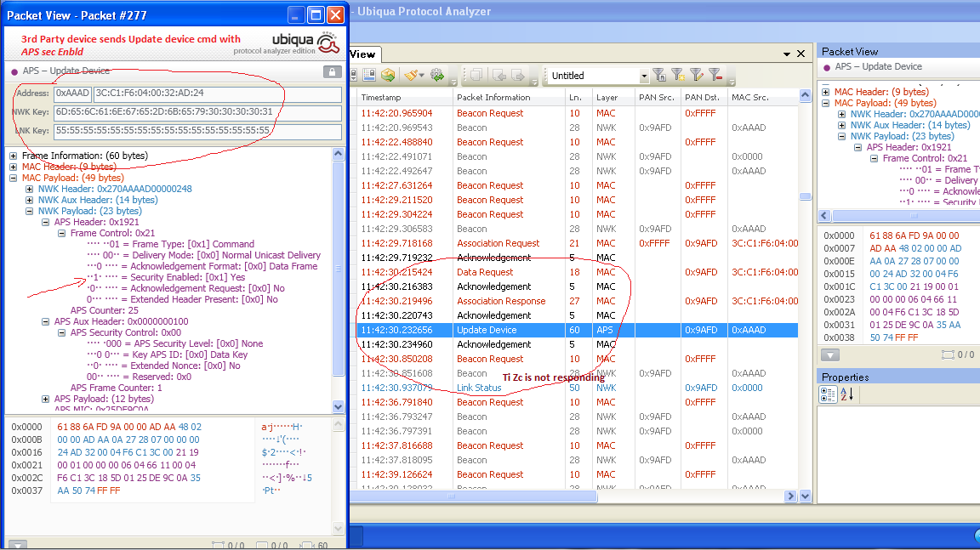This screenshot has width=980, height=550.
Task: Click the previous packet arrow icon
Action: point(499,76)
